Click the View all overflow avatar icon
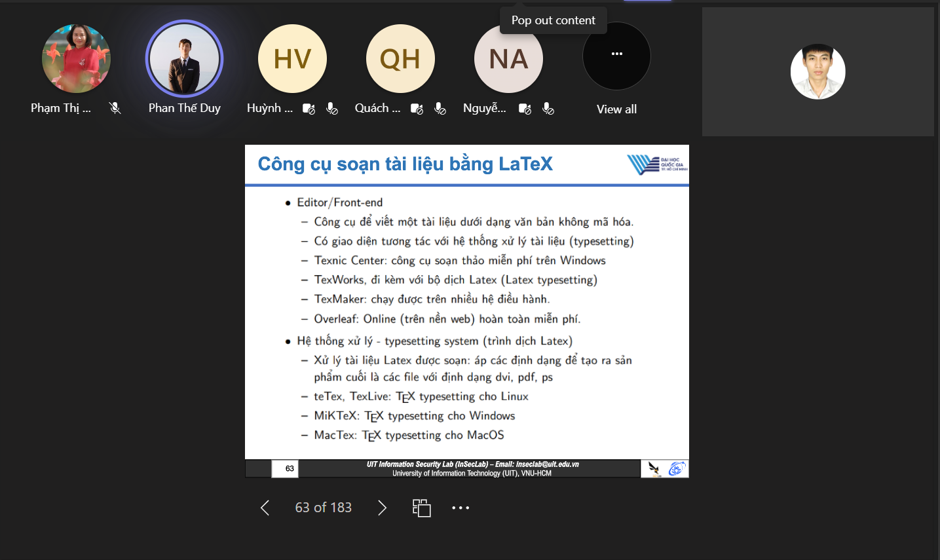Image resolution: width=940 pixels, height=560 pixels. [x=616, y=56]
